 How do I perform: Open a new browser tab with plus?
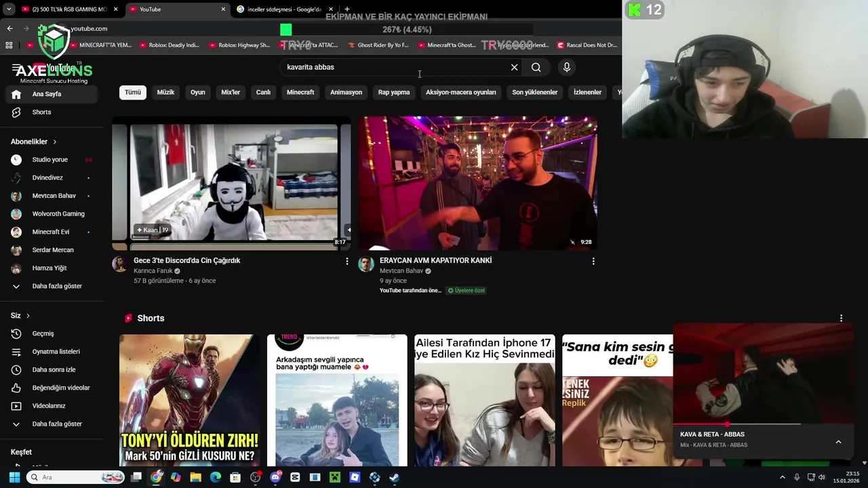click(347, 9)
